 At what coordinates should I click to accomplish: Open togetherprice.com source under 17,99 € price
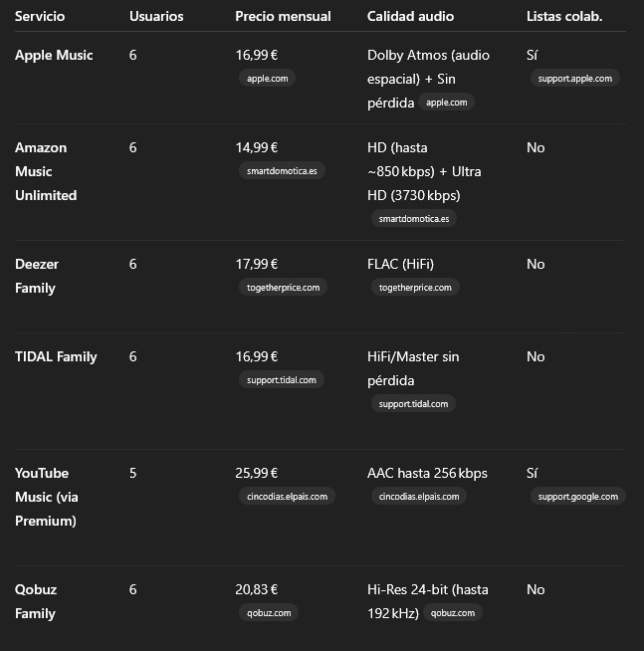coord(283,287)
